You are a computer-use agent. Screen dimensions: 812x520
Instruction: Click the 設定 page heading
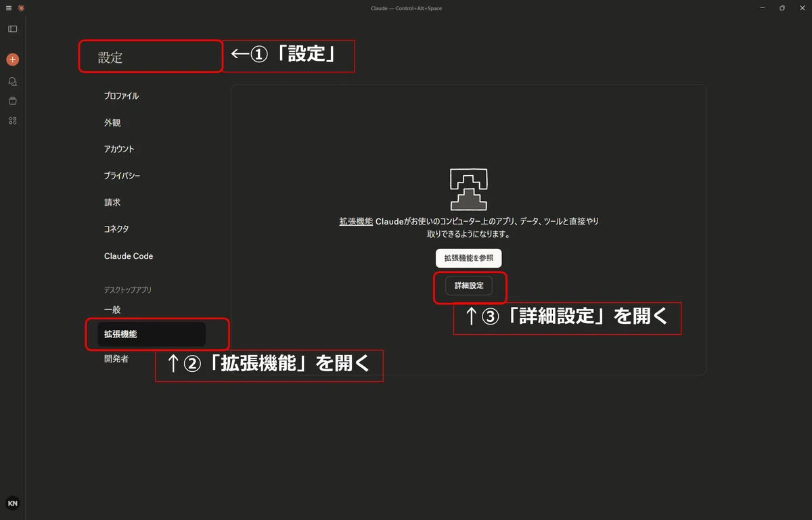(110, 58)
